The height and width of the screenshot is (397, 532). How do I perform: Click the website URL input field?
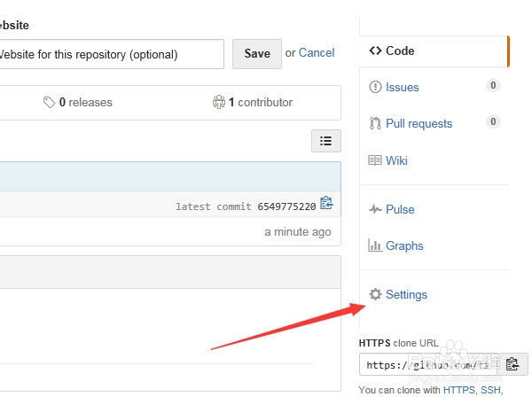pyautogui.click(x=112, y=54)
